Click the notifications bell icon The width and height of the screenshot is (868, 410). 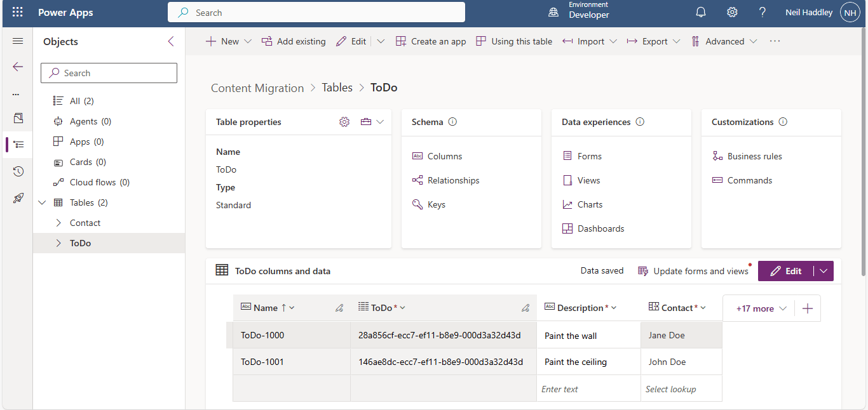[701, 13]
